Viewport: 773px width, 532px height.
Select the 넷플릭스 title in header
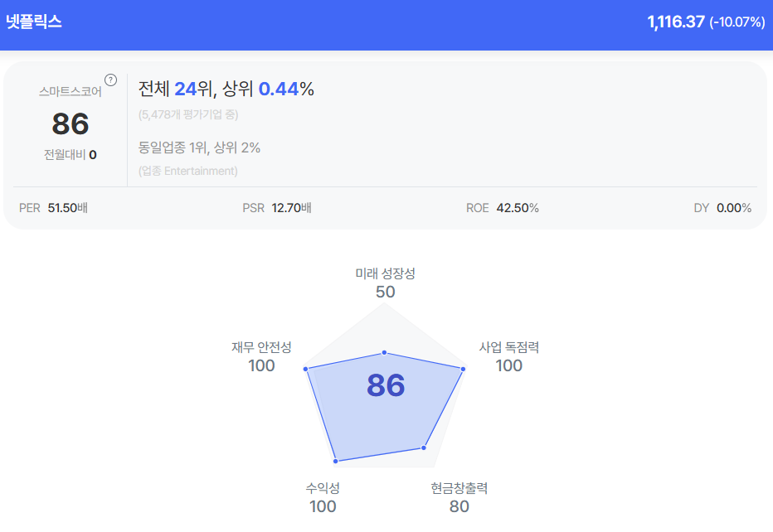tap(34, 22)
